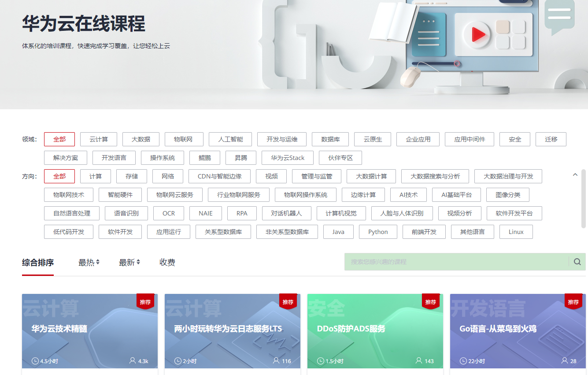
Task: Select the 低代码开发 filter chip
Action: pos(69,232)
